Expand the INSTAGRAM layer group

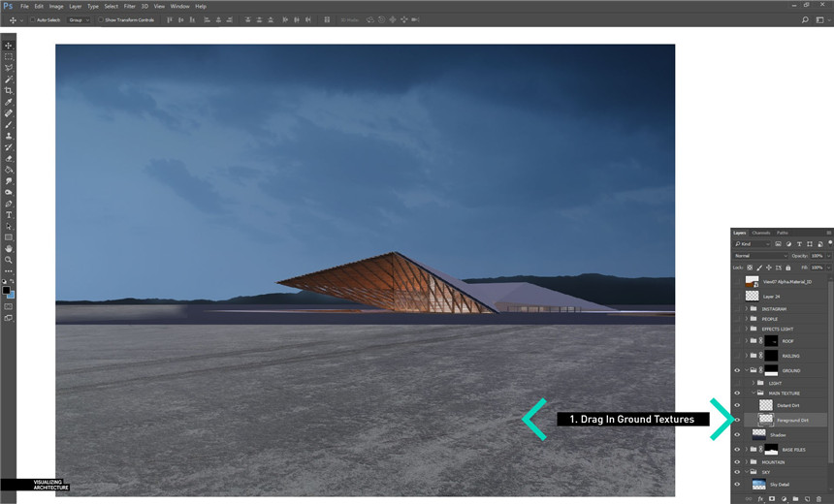click(747, 308)
